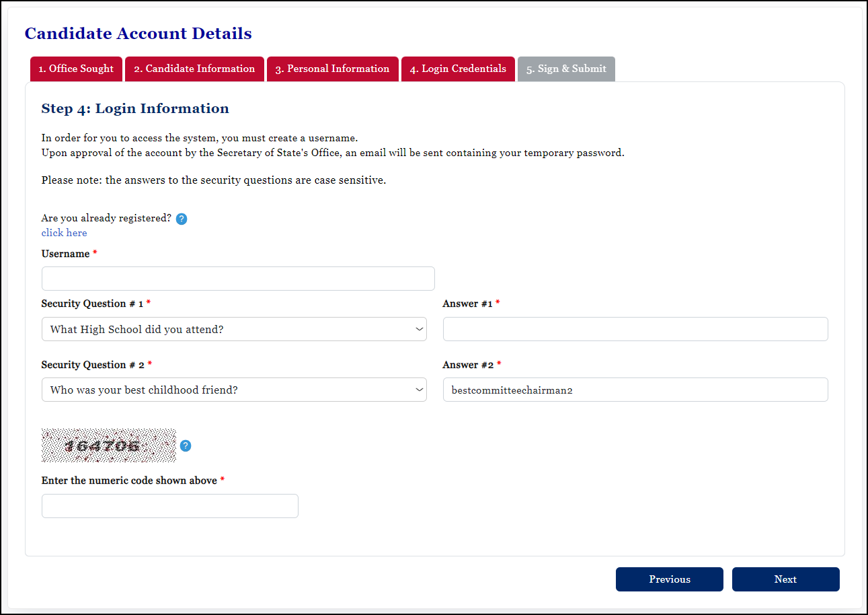Click the Candidate Account Details title
This screenshot has width=868, height=615.
point(138,33)
